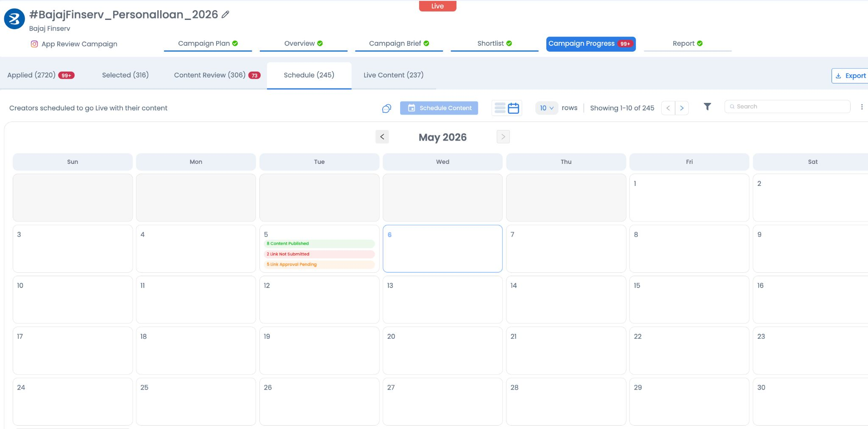This screenshot has height=429, width=868.
Task: Select the Campaign Progress step
Action: [591, 44]
